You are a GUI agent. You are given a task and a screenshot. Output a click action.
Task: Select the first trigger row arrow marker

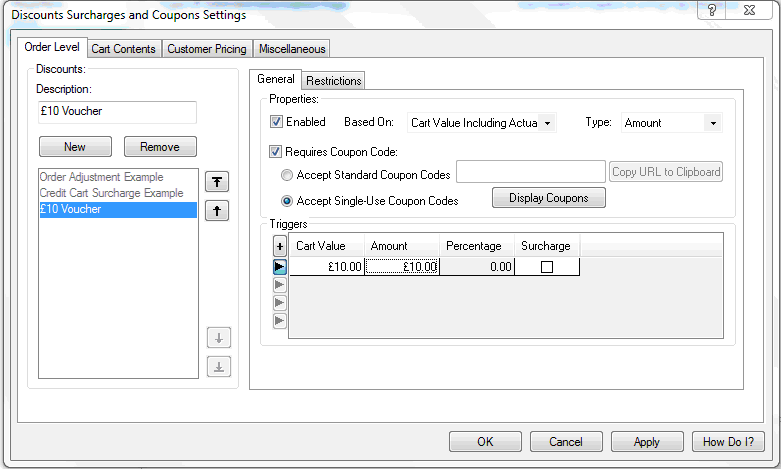point(280,267)
